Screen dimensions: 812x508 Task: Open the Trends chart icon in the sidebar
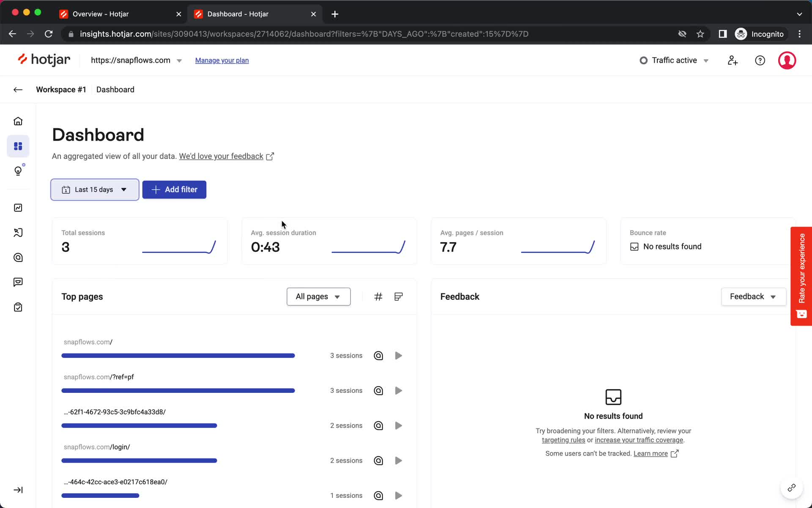point(18,208)
